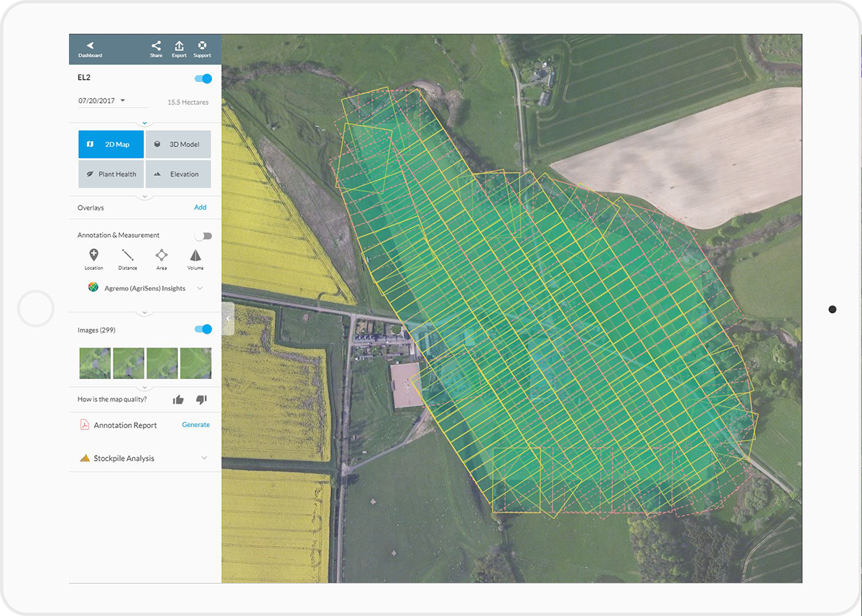
Task: Click the 'EL2' map title
Action: (x=84, y=76)
